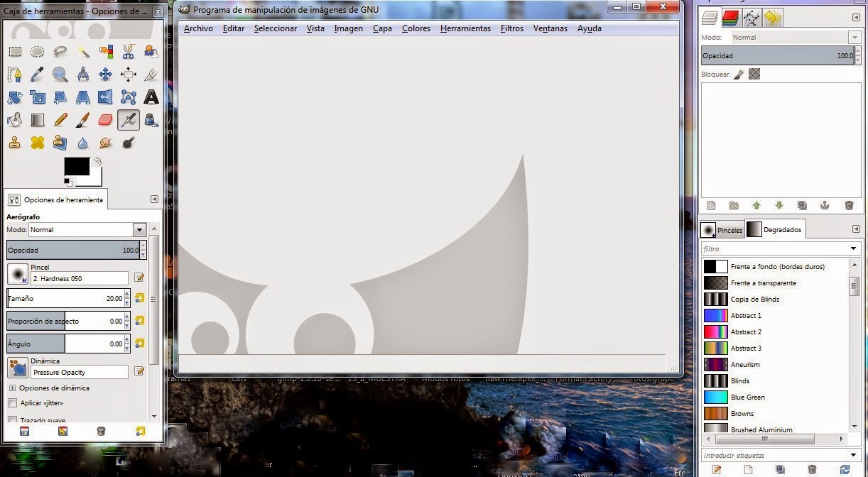Select the Scissors Select tool
Viewport: 868px width, 477px height.
[x=129, y=51]
